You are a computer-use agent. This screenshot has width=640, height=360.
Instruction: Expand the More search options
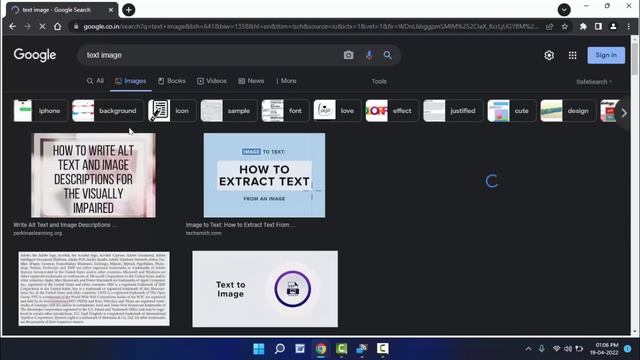click(287, 81)
